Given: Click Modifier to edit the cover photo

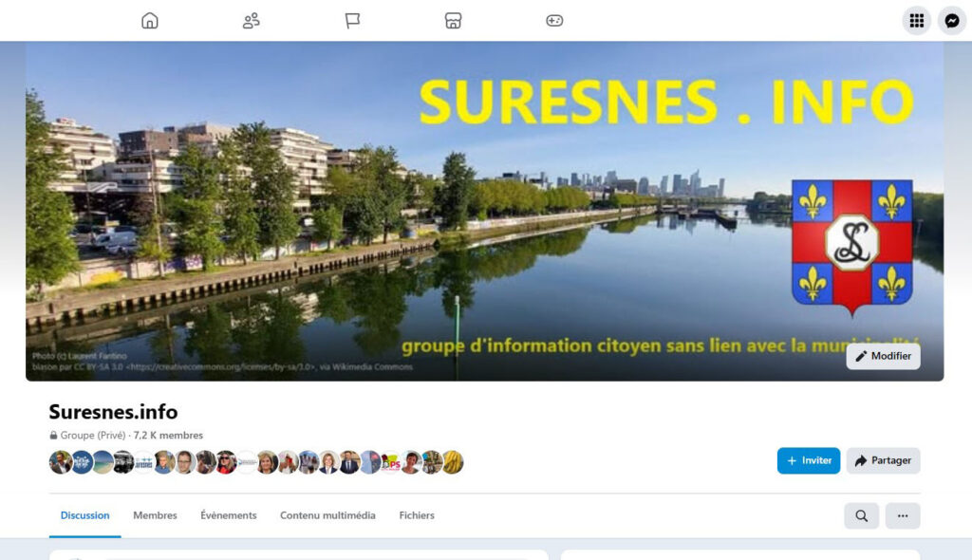Looking at the screenshot, I should (883, 356).
